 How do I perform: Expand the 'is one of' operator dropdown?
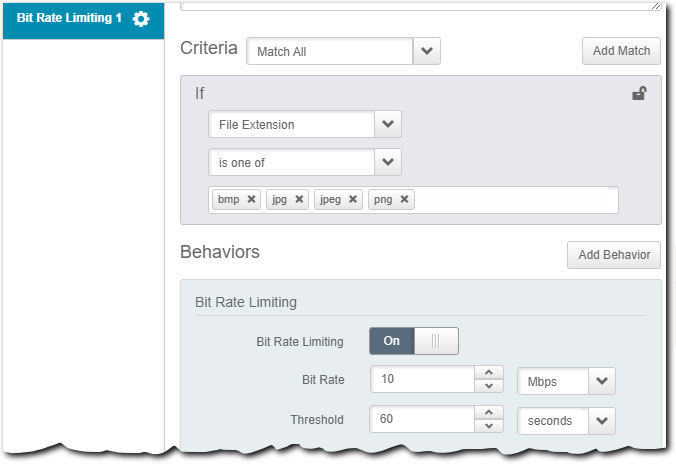click(387, 162)
